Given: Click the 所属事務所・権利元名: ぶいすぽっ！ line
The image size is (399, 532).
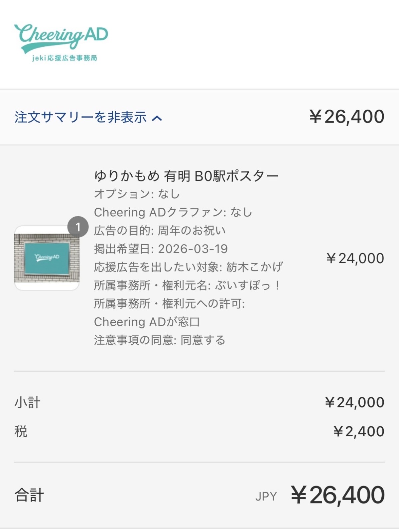Looking at the screenshot, I should [x=188, y=285].
